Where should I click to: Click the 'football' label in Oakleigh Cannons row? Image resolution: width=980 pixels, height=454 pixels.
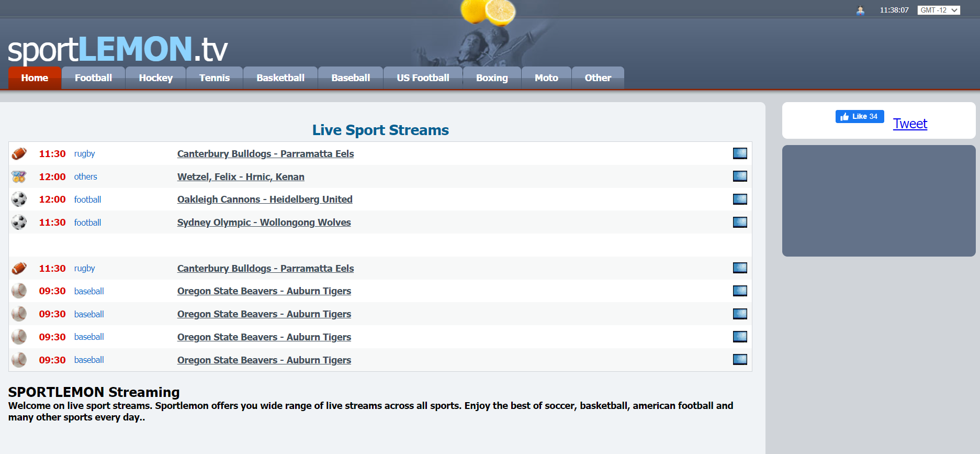pyautogui.click(x=87, y=200)
